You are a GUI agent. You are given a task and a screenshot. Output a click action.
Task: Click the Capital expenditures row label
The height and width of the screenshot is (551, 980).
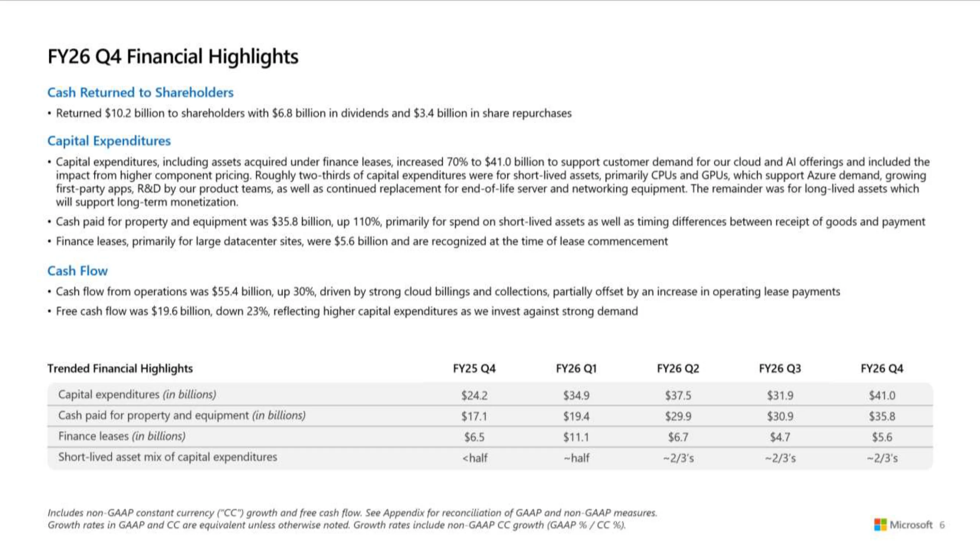(x=137, y=395)
